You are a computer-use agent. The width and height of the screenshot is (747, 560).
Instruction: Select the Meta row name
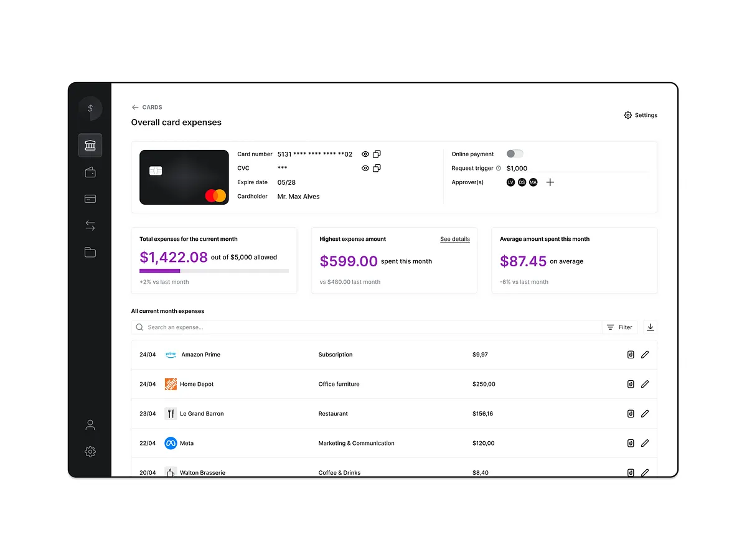[187, 443]
